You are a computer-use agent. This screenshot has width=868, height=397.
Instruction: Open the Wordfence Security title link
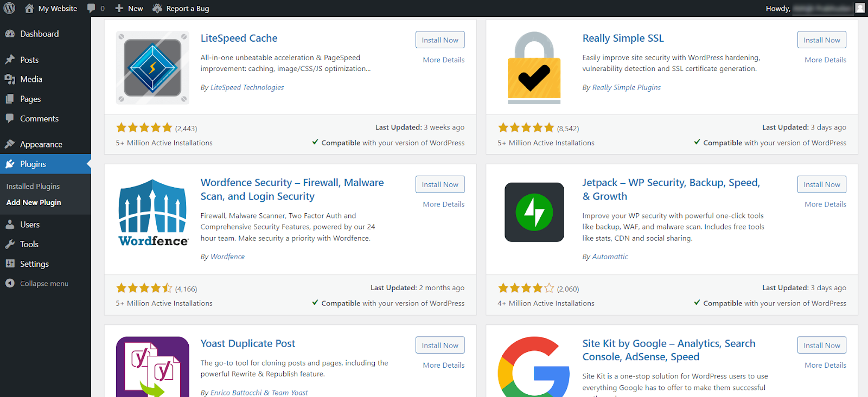(292, 189)
